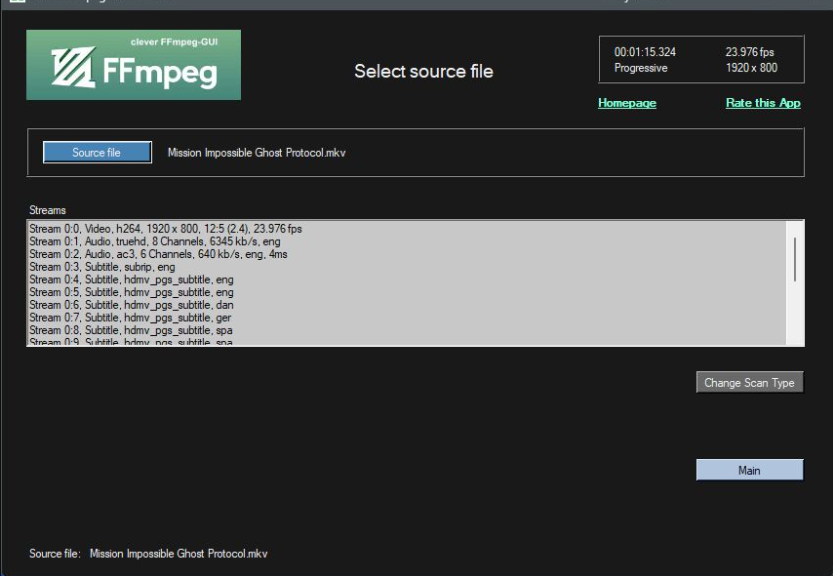Viewport: 833px width, 576px height.
Task: Click the file name next to Source file button
Action: 257,153
